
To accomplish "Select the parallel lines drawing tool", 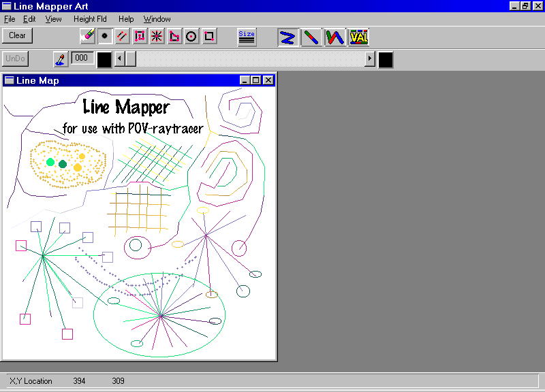I will 122,36.
